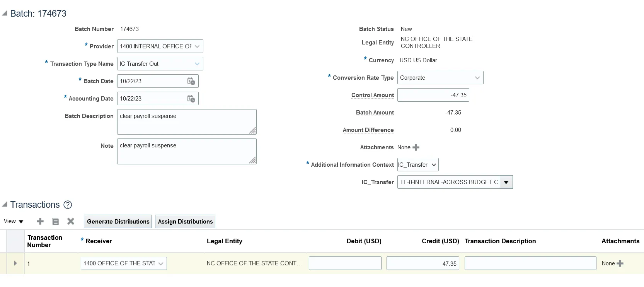Collapse the Transactions section
The width and height of the screenshot is (644, 287).
tap(5, 205)
